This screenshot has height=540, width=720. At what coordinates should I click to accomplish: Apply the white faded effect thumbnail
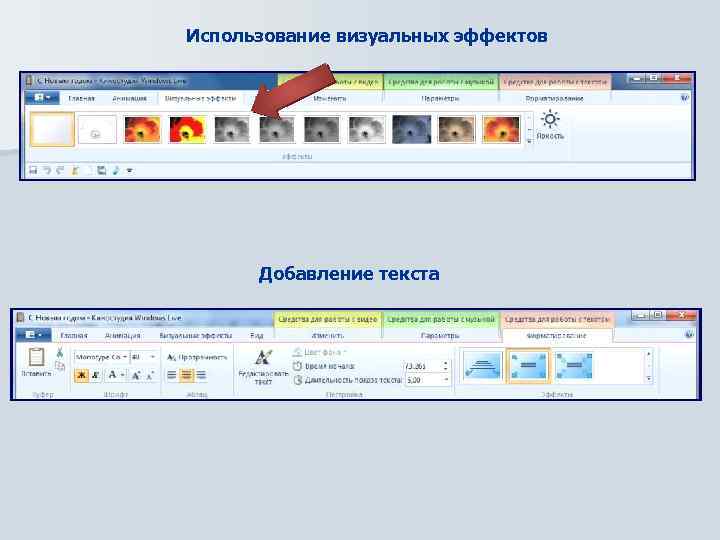point(97,129)
